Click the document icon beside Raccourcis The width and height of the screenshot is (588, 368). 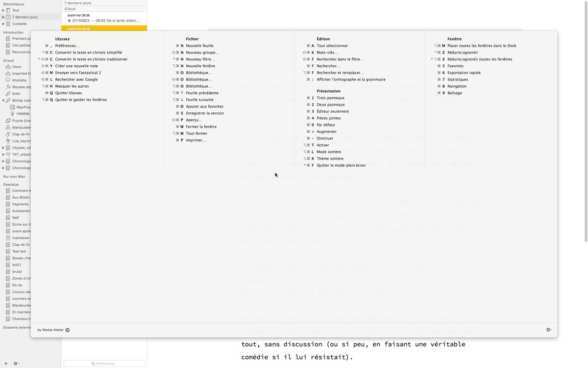[8, 52]
